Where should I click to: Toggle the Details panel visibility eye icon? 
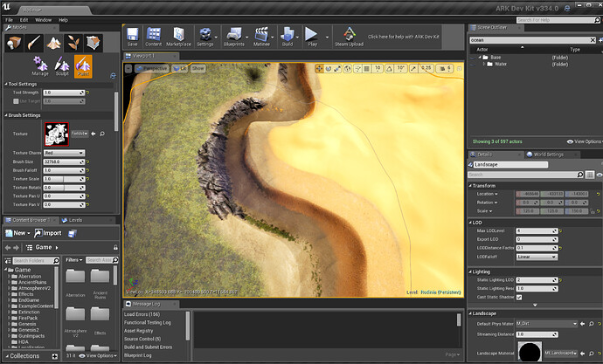click(x=600, y=175)
